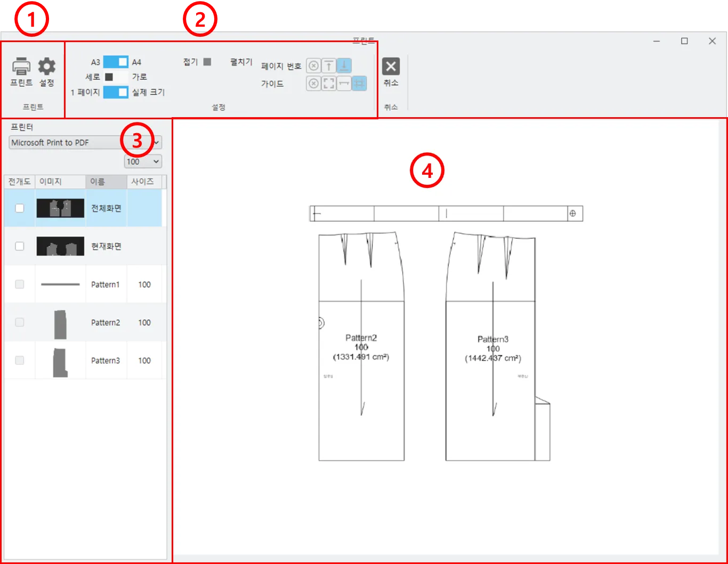Click Pattern3 size value 100
The height and width of the screenshot is (564, 728).
144,361
